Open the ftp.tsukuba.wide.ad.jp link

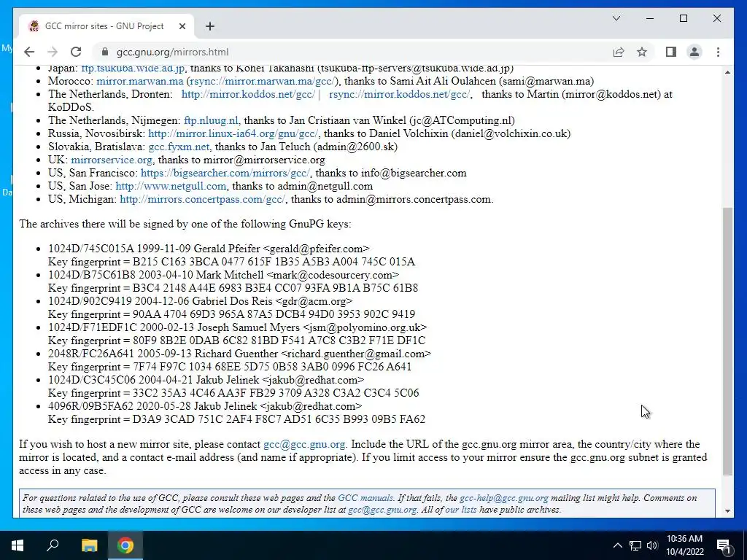(133, 68)
